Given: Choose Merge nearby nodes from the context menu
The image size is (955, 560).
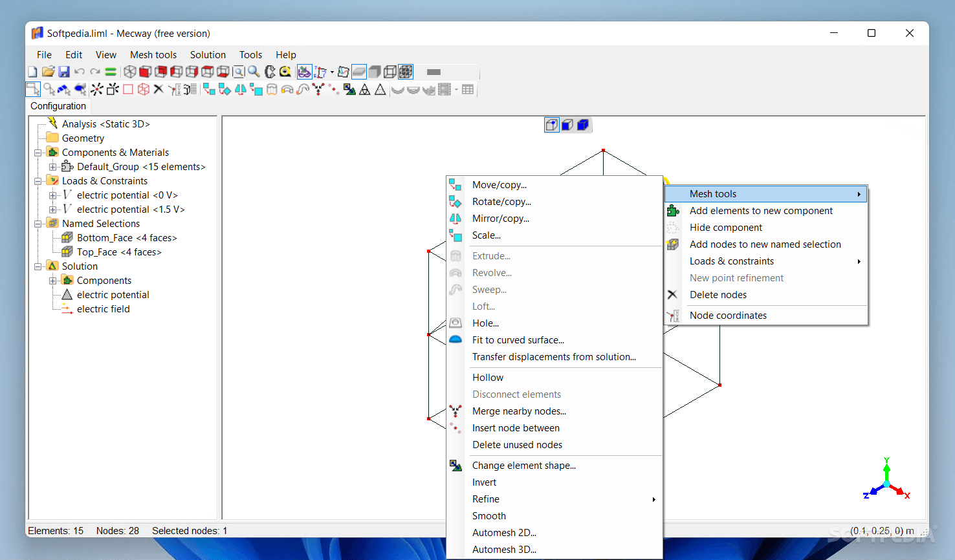Looking at the screenshot, I should point(519,411).
